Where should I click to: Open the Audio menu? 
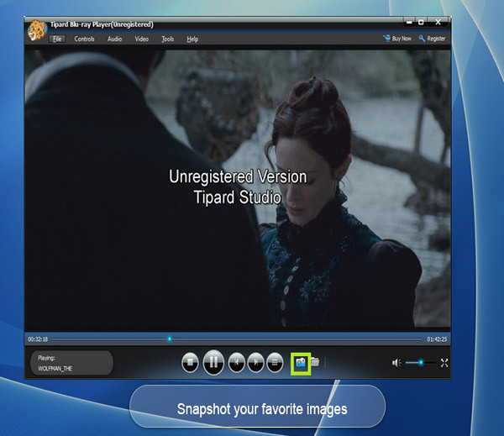[115, 39]
